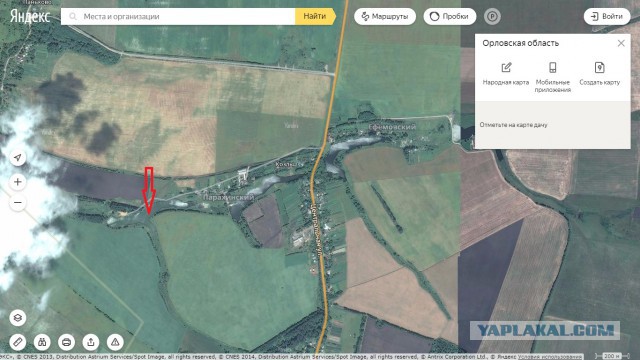Viewport: 640px width, 360px height.
Task: Zoom out with the minus button
Action: click(18, 202)
